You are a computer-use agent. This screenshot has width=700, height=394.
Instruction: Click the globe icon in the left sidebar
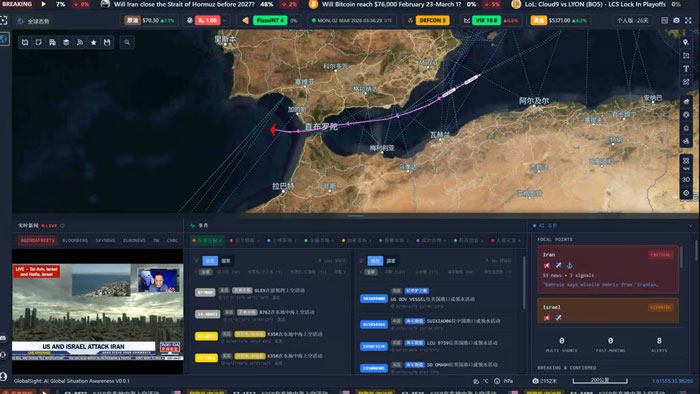click(x=4, y=39)
